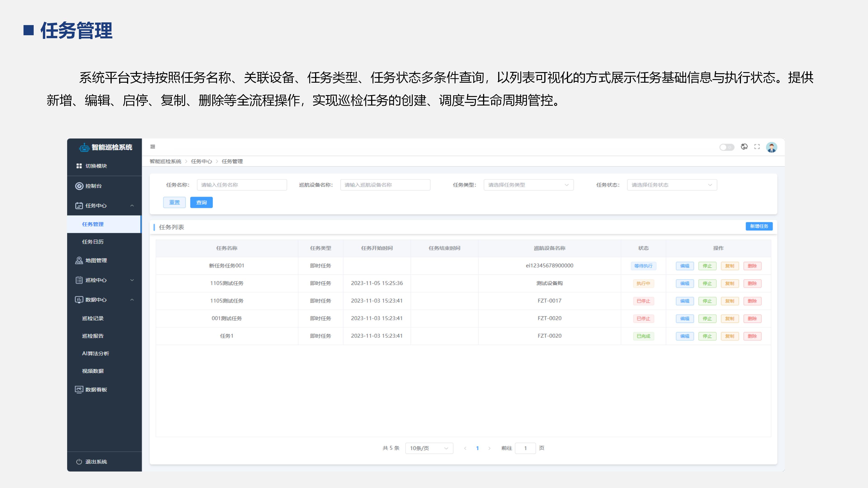Click the 切换模块 grid icon

click(79, 166)
